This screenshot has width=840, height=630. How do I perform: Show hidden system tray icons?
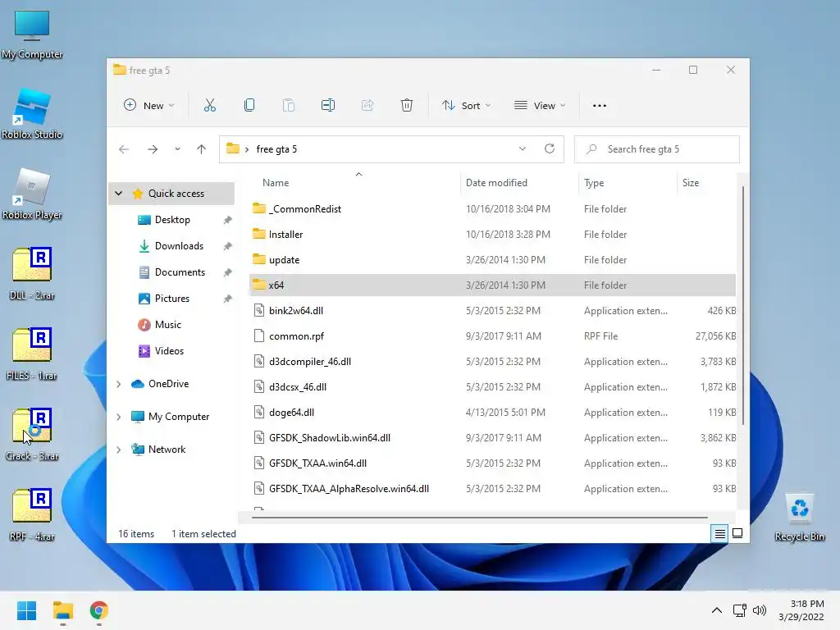tap(716, 610)
